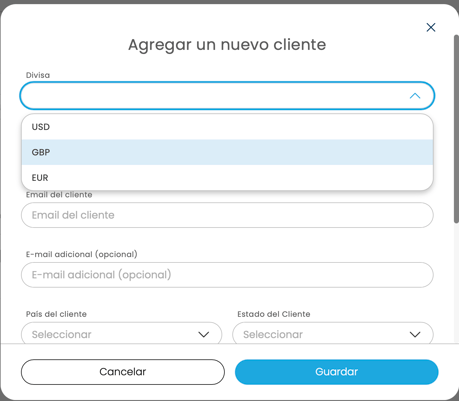
Task: Click inside the open Divisa combo box
Action: coord(213,96)
